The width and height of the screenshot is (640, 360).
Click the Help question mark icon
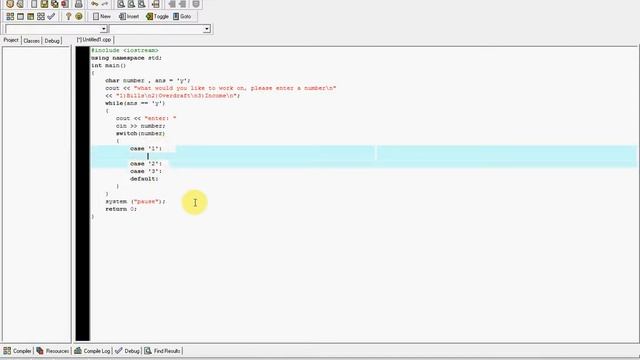(x=69, y=16)
